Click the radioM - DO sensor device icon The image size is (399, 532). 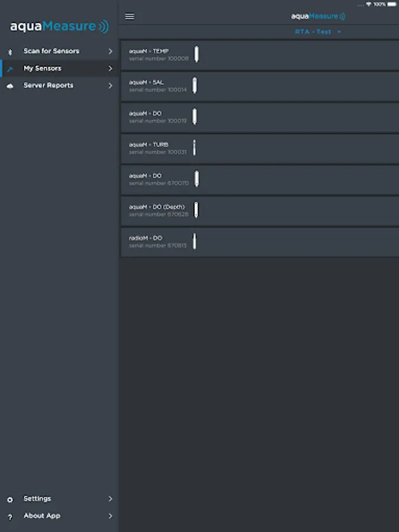(x=194, y=241)
